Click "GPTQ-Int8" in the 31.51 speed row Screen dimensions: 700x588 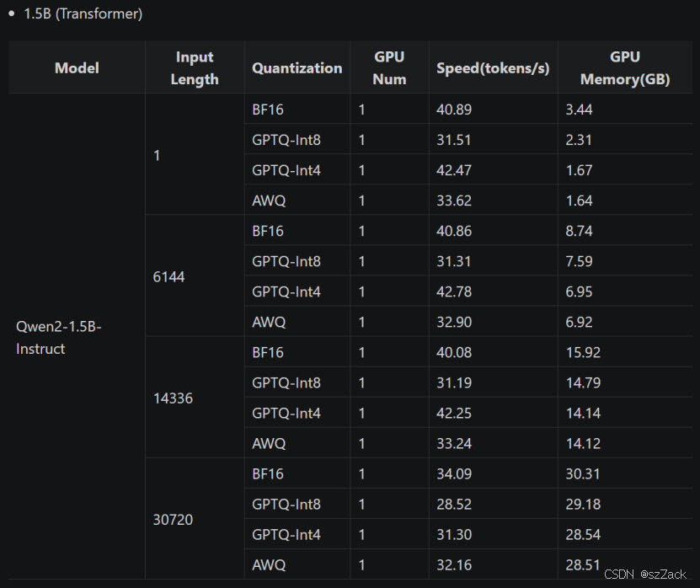[x=286, y=140]
